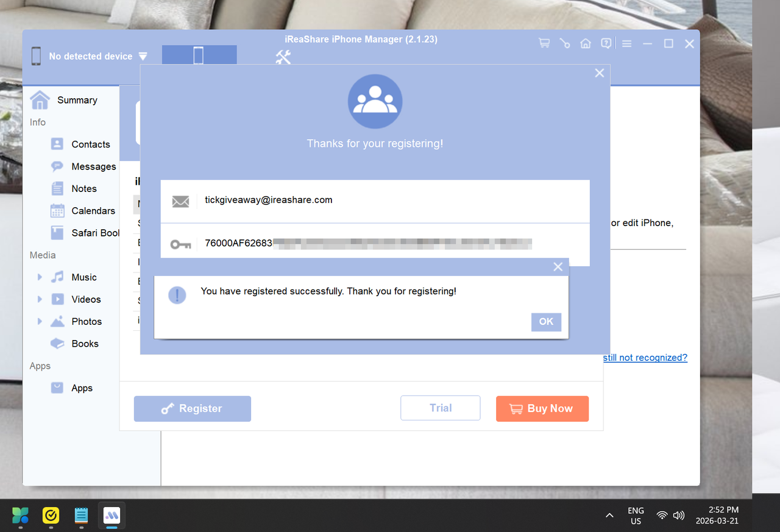Expand the Videos tree arrow
This screenshot has height=532, width=780.
click(40, 299)
